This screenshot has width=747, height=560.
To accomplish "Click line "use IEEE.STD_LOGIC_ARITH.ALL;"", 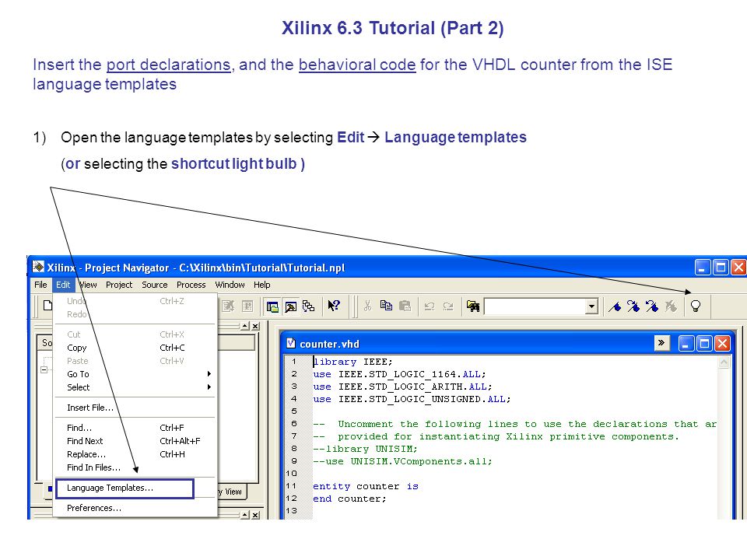I will (x=402, y=387).
